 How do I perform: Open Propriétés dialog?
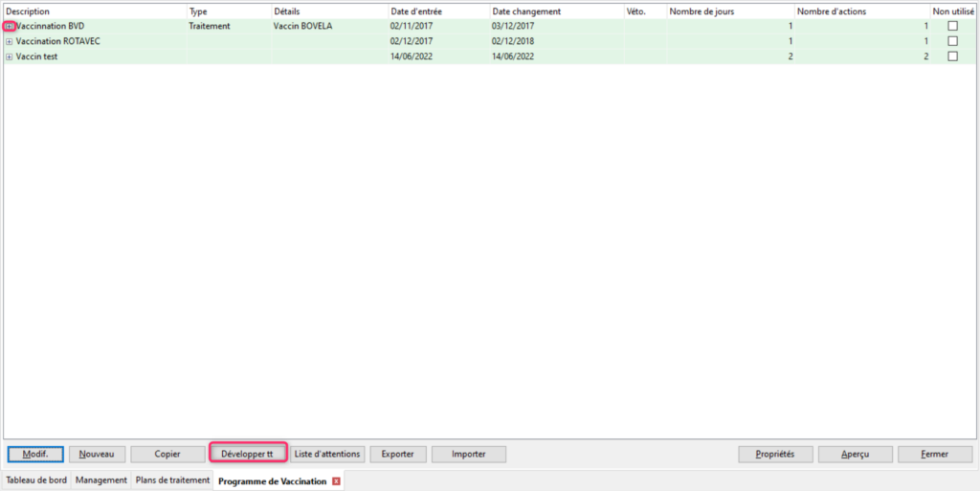click(x=775, y=454)
